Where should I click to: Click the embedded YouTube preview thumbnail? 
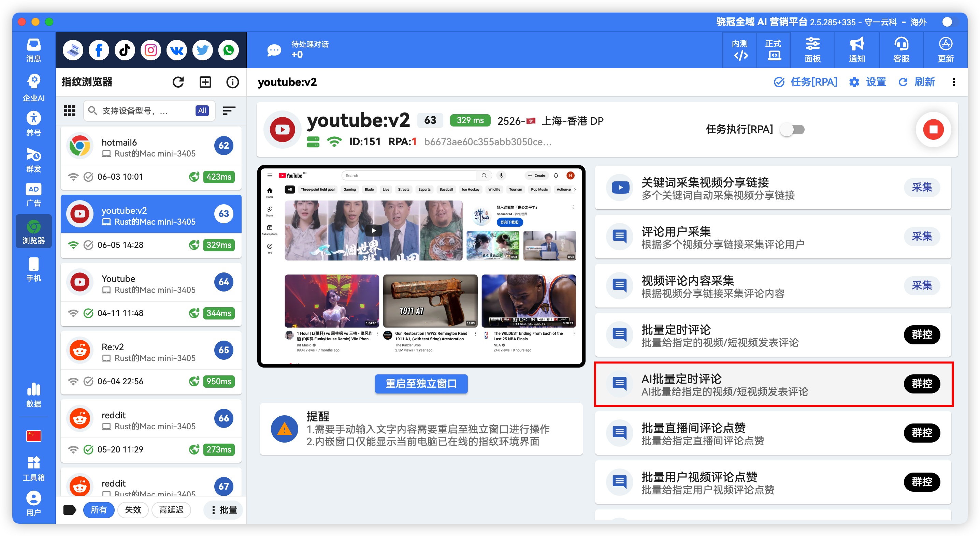tap(421, 266)
